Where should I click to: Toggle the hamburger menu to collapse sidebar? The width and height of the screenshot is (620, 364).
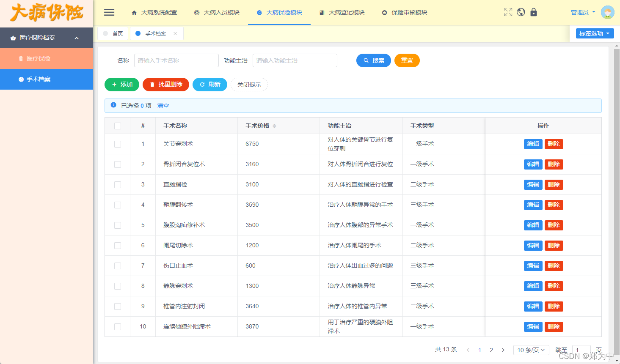click(x=109, y=12)
